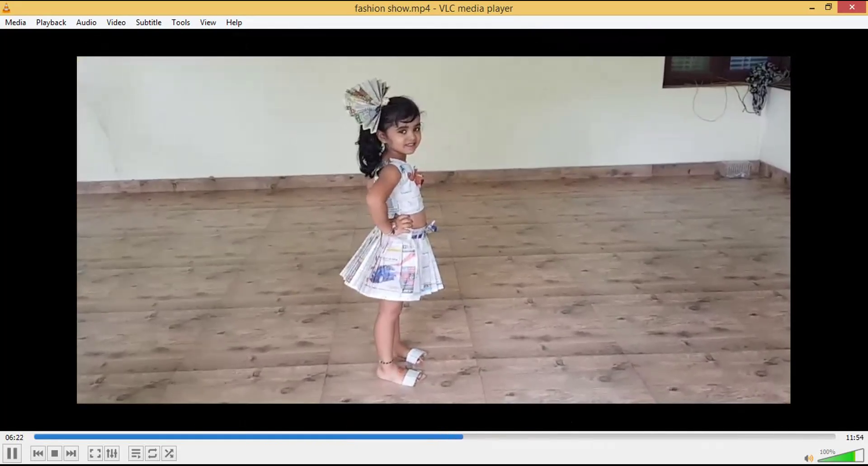The width and height of the screenshot is (868, 466).
Task: Pause the video playback
Action: [x=12, y=453]
